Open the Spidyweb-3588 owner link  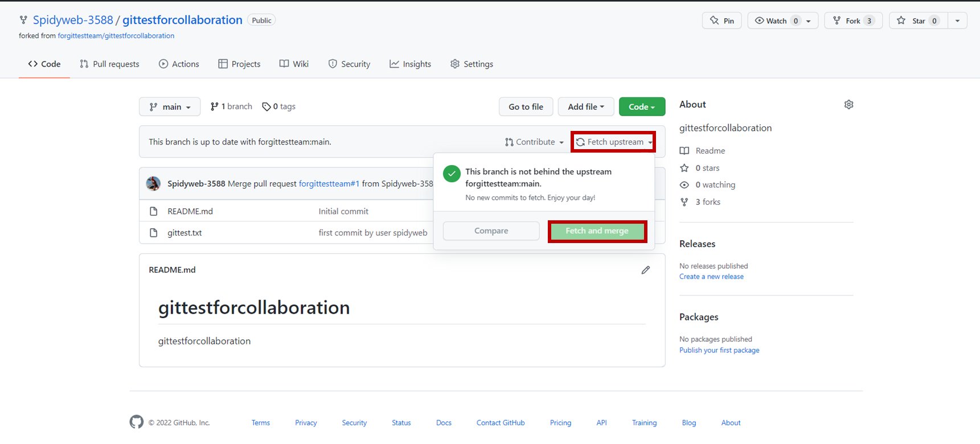pyautogui.click(x=73, y=20)
